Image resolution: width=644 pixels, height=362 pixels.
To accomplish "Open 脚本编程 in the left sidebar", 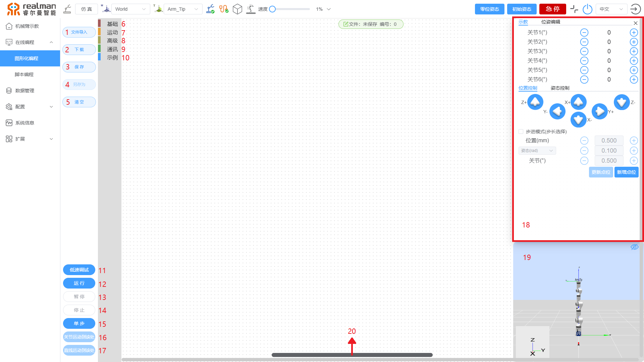I will tap(24, 74).
